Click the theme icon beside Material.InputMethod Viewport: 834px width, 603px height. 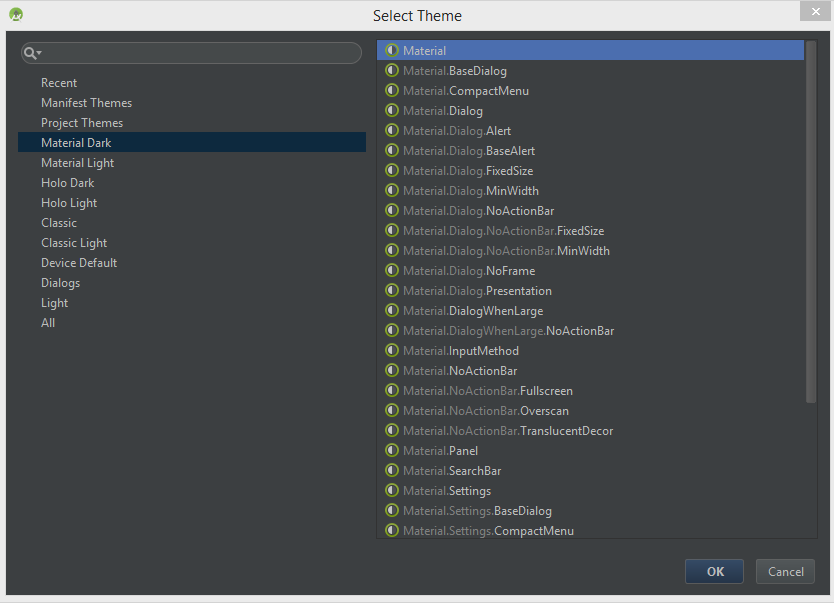click(392, 350)
